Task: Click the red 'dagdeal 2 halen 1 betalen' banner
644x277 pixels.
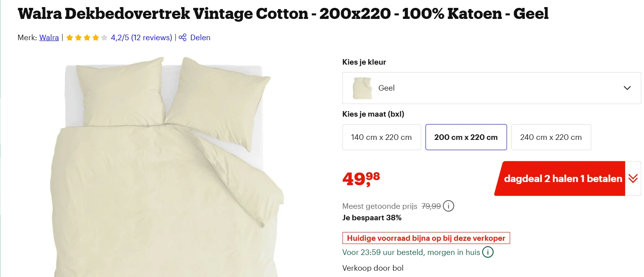Action: [562, 178]
